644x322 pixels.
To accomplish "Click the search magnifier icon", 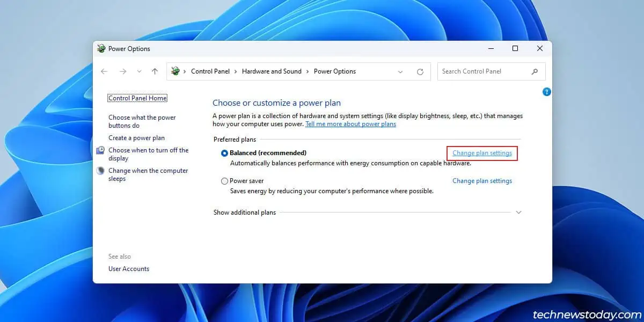I will (535, 71).
